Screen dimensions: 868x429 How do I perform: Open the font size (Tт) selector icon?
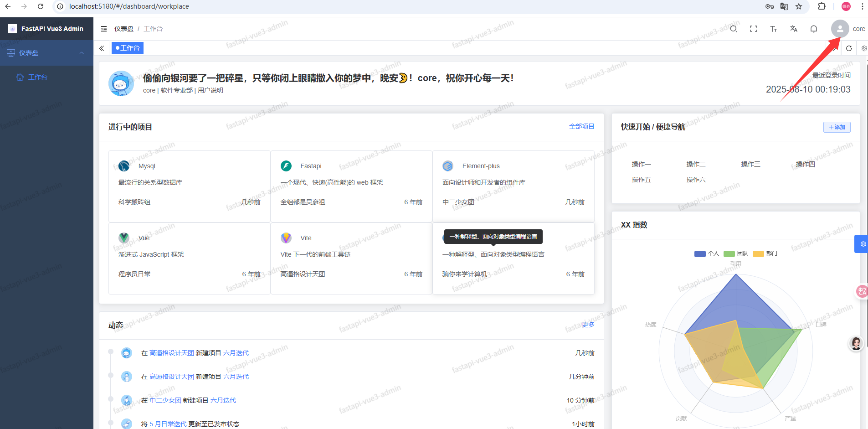774,29
